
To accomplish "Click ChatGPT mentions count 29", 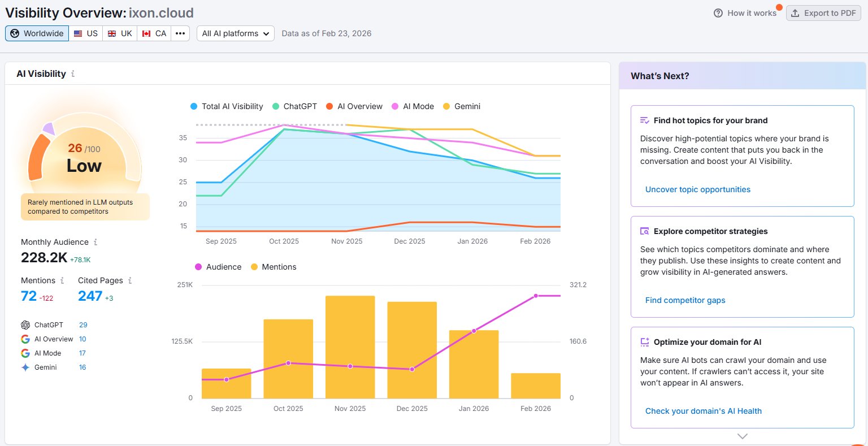I will click(83, 325).
